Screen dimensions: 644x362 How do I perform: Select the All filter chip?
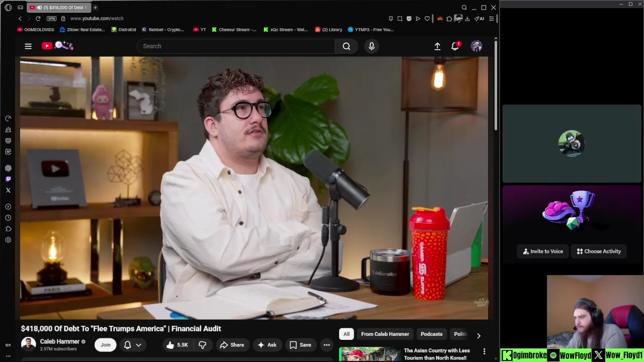coord(346,334)
